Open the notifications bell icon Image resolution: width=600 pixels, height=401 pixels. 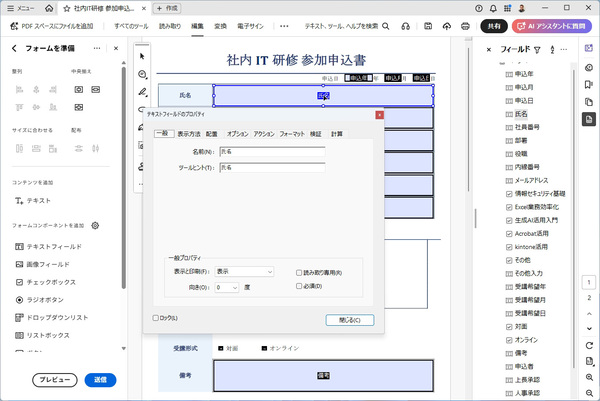point(493,8)
